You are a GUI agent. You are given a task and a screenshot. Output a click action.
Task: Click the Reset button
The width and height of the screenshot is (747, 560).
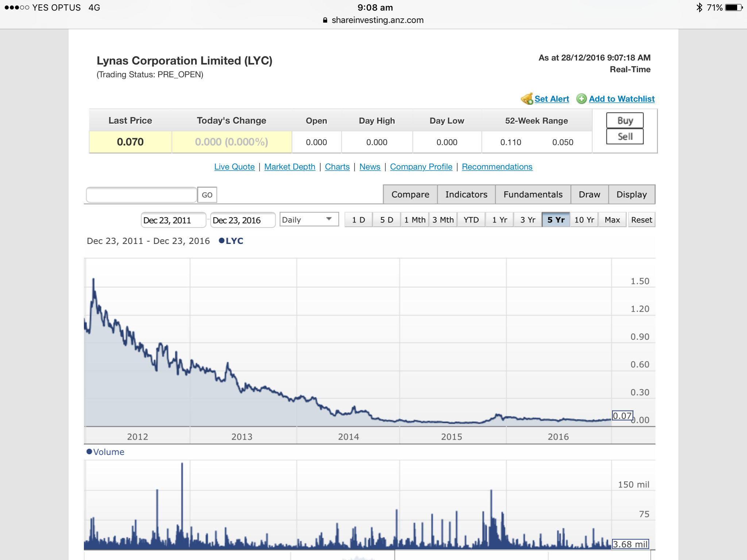pos(642,219)
